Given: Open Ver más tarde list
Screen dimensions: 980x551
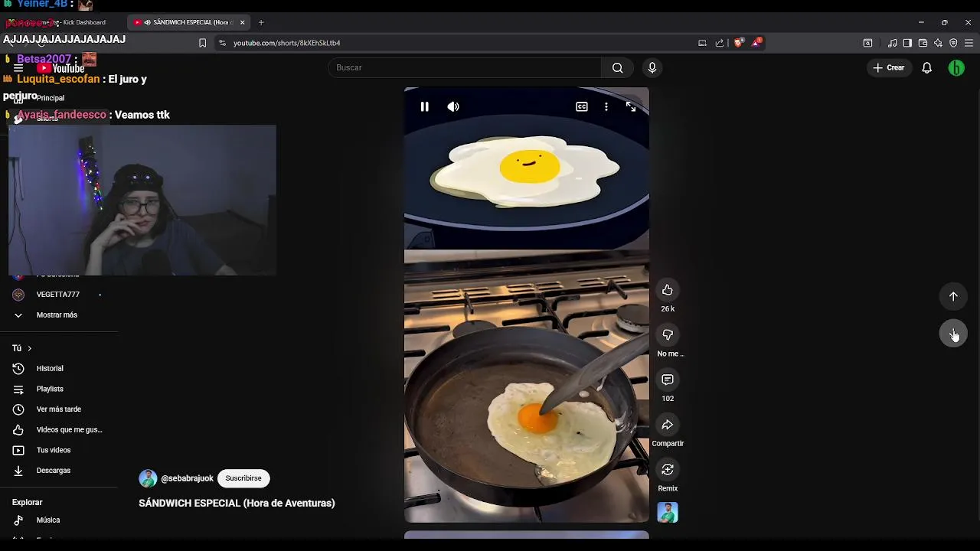Looking at the screenshot, I should 57,409.
